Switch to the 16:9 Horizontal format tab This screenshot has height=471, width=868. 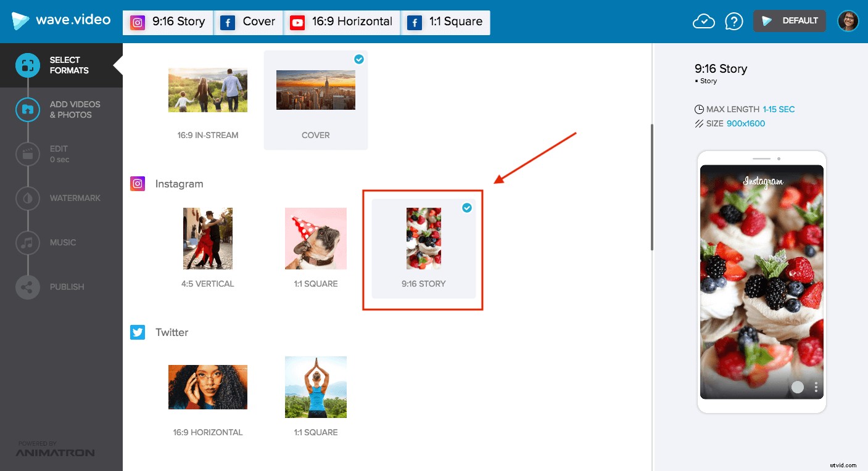click(x=341, y=22)
